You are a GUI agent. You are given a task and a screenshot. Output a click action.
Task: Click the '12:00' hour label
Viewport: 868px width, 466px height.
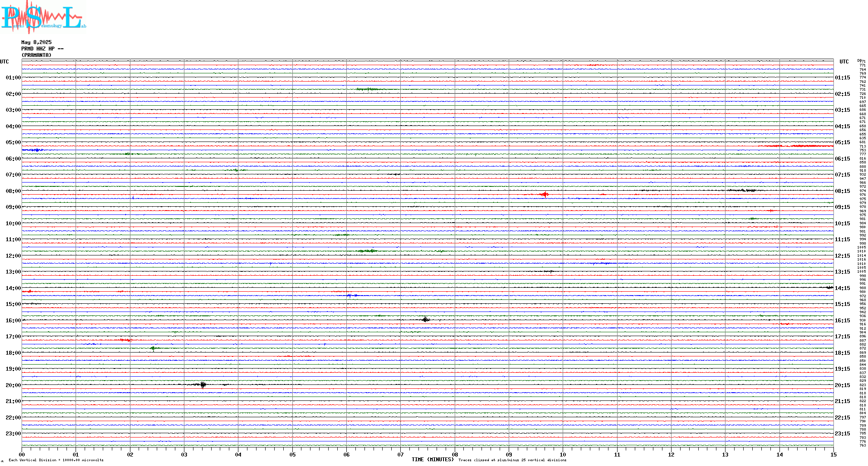[x=13, y=256]
